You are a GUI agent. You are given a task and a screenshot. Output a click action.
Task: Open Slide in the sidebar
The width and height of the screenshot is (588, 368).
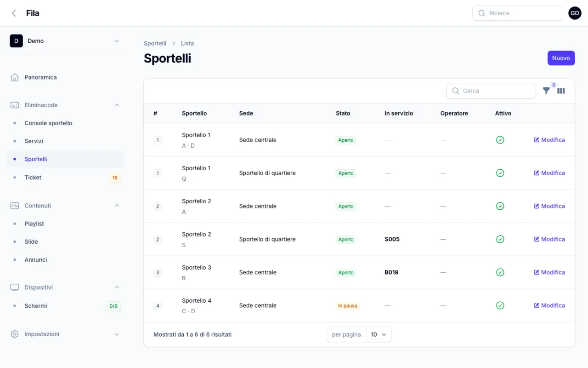coord(65,241)
